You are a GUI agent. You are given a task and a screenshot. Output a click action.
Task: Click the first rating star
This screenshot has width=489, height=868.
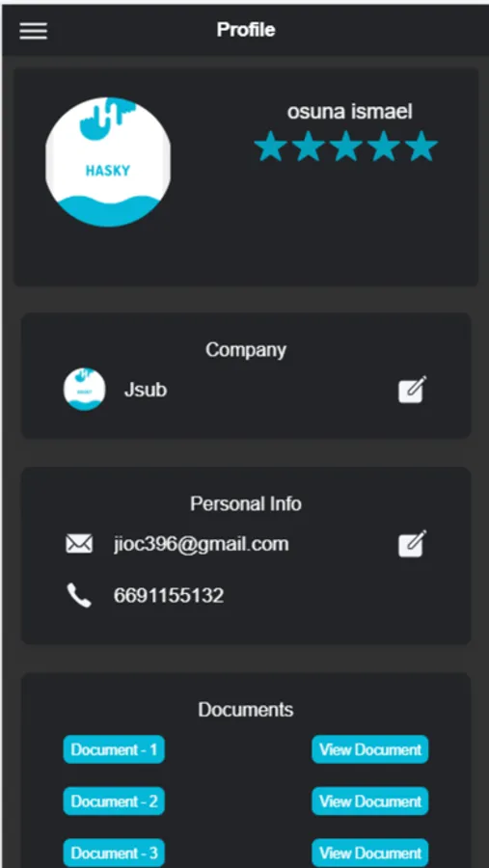click(x=271, y=147)
